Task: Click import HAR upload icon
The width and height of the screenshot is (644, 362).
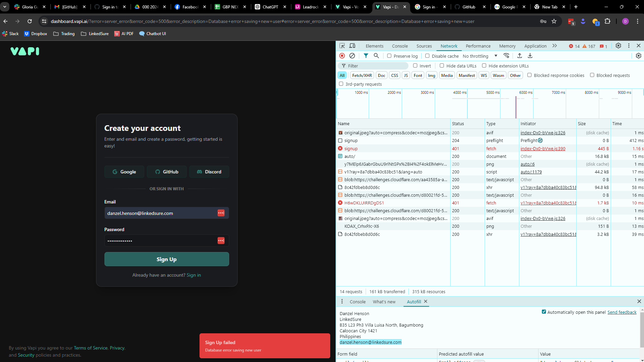Action: pyautogui.click(x=520, y=56)
